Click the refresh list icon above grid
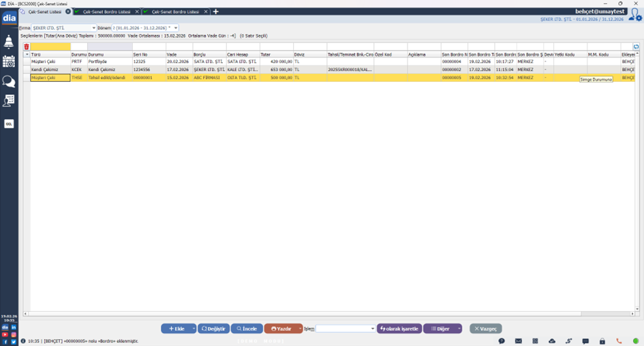The height and width of the screenshot is (346, 644). pyautogui.click(x=636, y=47)
